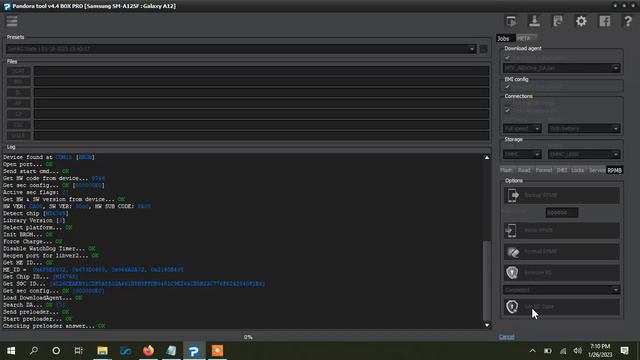Click the Cancel link

point(507,337)
